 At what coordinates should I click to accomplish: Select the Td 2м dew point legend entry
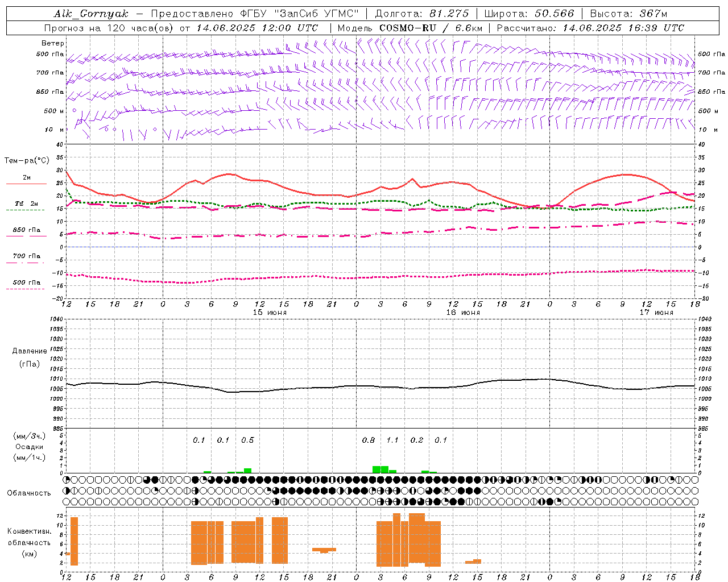[27, 203]
